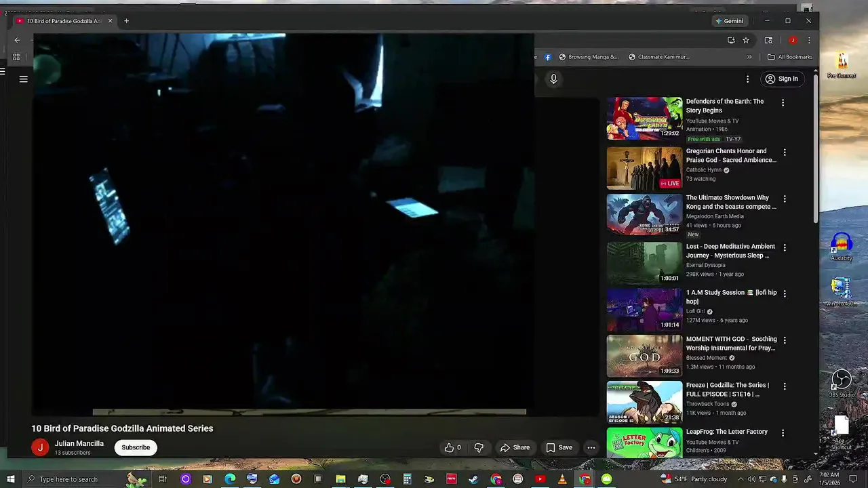Open the Chrome profile avatar J
868x488 pixels.
click(x=793, y=40)
